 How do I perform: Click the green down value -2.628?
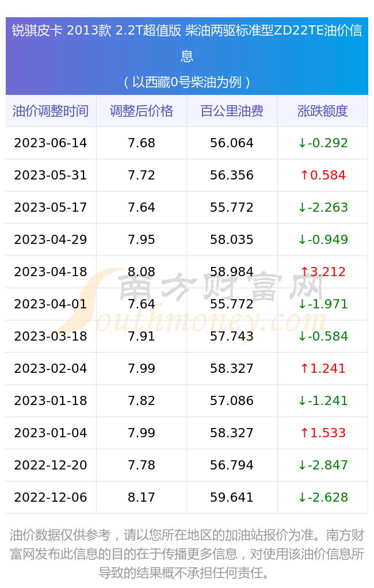coord(323,497)
